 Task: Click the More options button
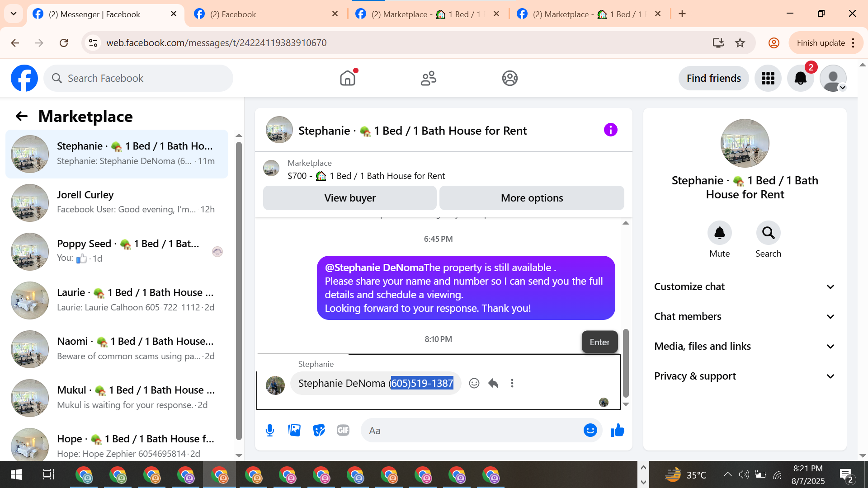click(x=532, y=198)
